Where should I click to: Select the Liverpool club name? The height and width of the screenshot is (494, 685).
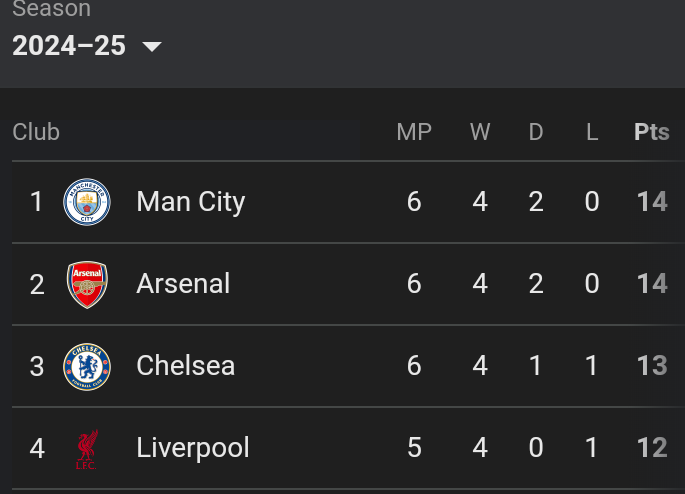click(193, 448)
